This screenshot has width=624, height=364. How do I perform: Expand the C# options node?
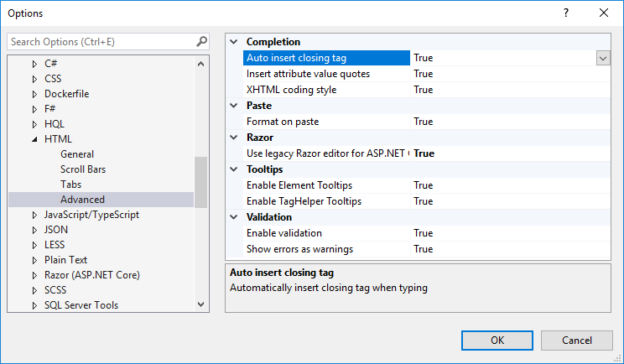click(34, 64)
